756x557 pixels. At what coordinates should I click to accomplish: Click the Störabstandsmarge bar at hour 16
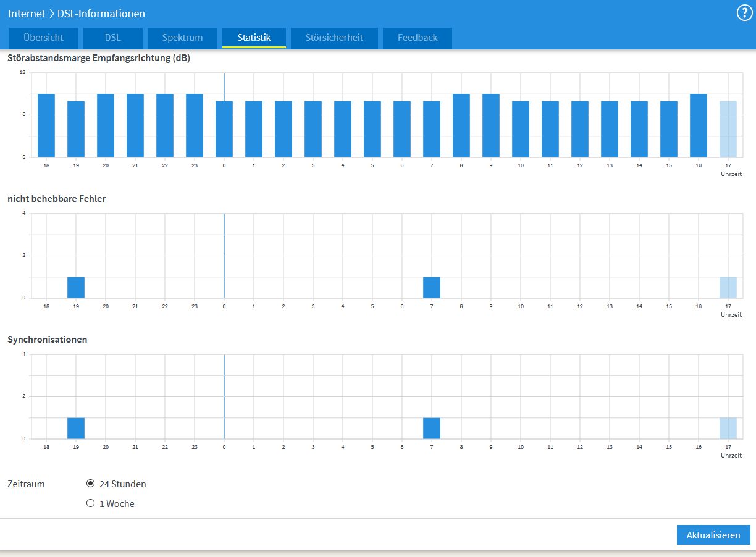(699, 125)
